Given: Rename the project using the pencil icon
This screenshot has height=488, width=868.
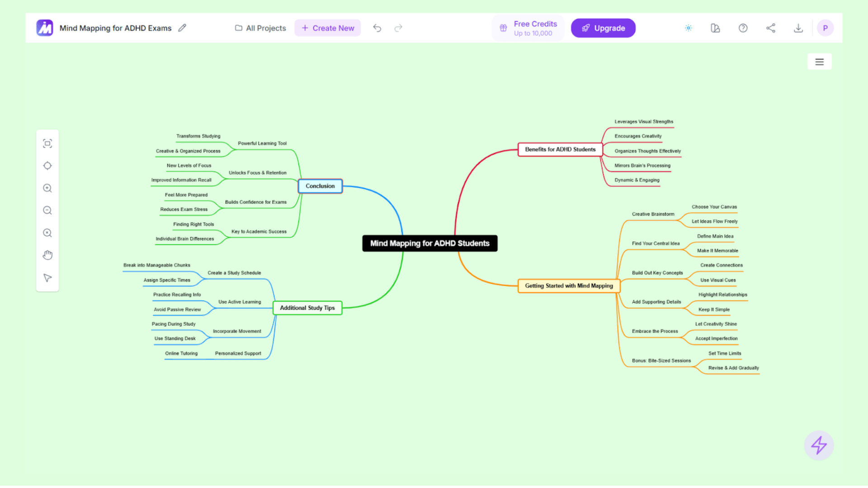Looking at the screenshot, I should 182,28.
